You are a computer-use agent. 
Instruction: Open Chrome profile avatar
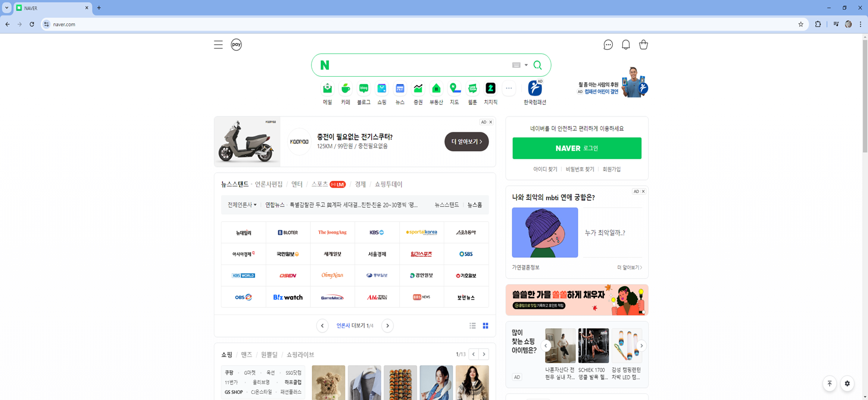848,24
